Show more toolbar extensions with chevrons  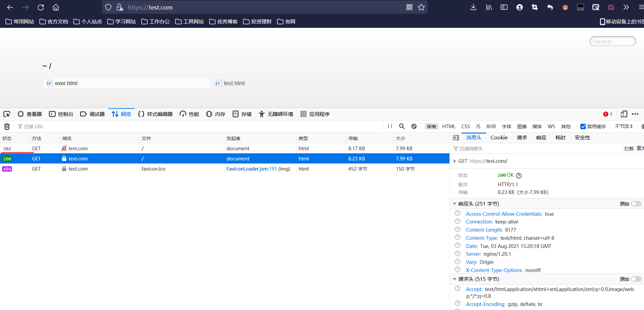coord(626,7)
